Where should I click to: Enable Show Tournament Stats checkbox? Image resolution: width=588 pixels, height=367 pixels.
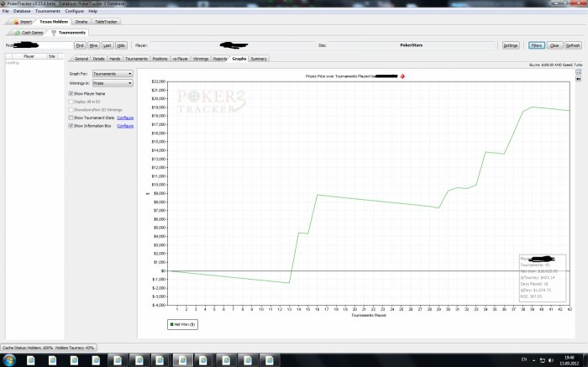[71, 118]
